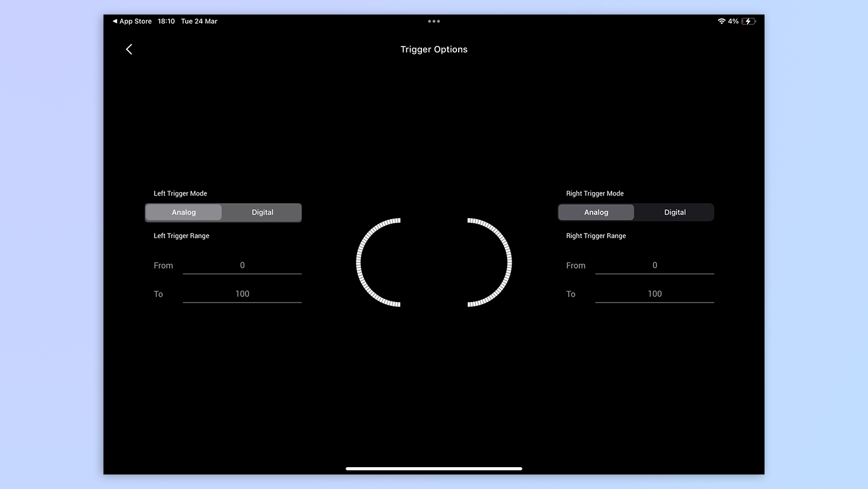This screenshot has height=489, width=868.
Task: Select Analog for Right Trigger Mode
Action: 596,212
